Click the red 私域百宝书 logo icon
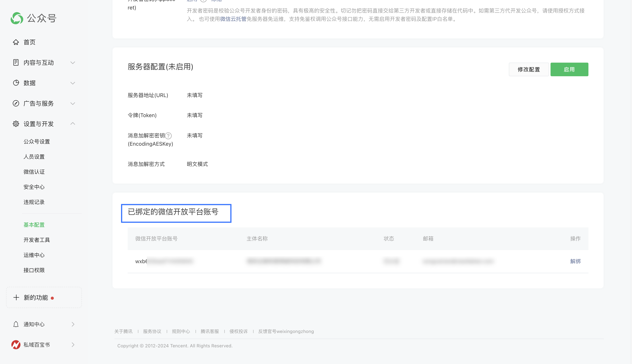 click(16, 345)
